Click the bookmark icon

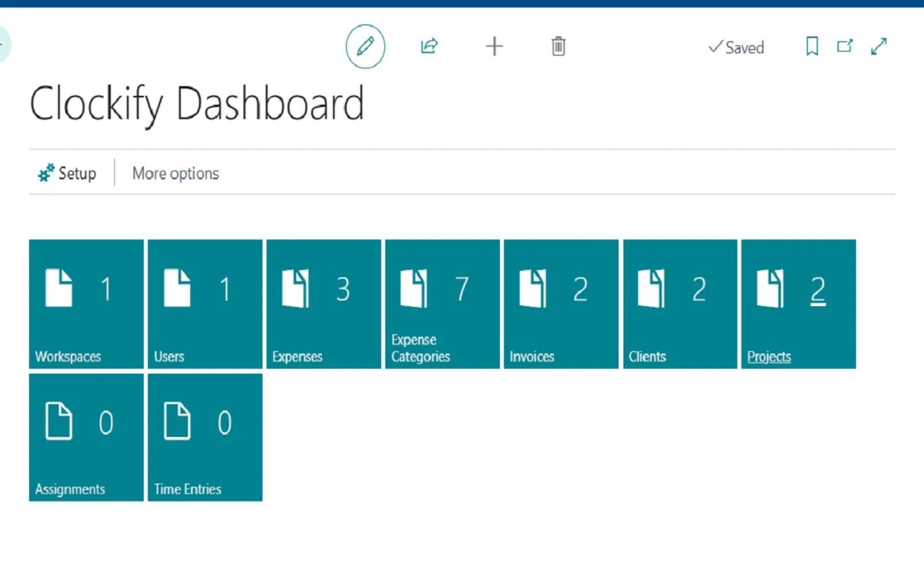[812, 46]
